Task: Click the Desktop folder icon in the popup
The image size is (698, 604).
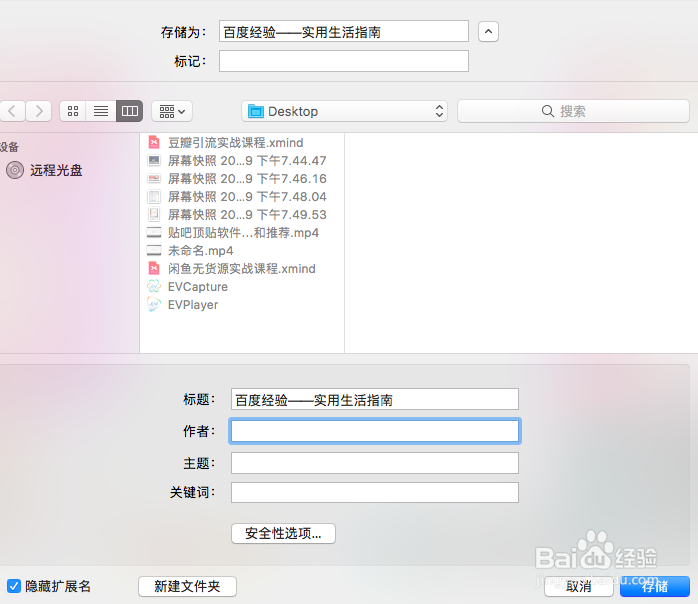Action: 256,111
